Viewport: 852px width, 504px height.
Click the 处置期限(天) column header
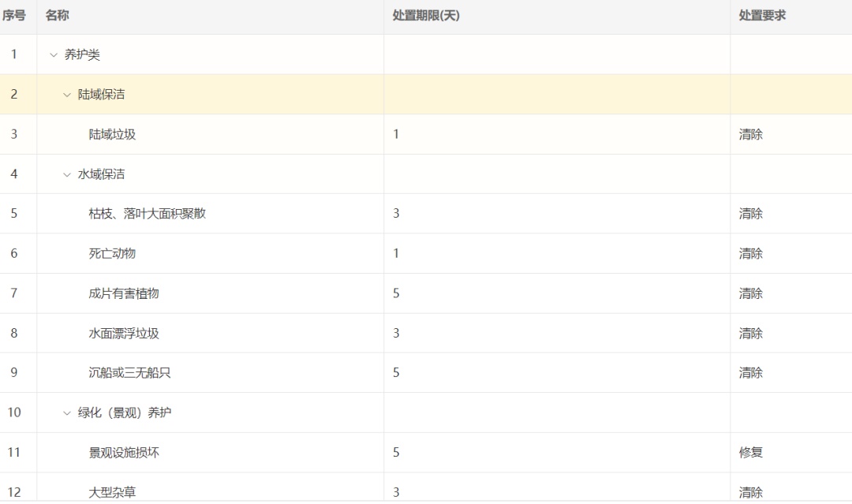(x=426, y=15)
